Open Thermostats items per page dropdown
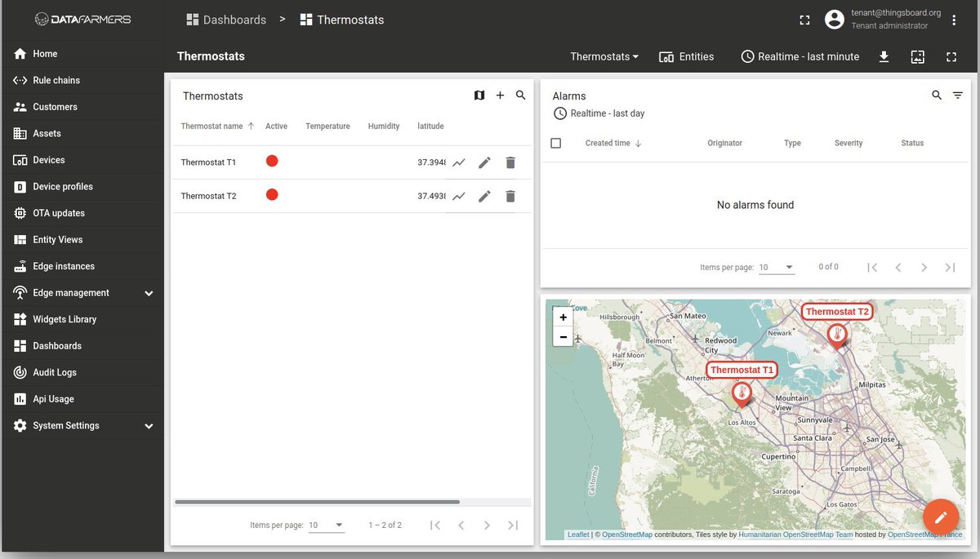Image resolution: width=980 pixels, height=559 pixels. click(x=327, y=525)
